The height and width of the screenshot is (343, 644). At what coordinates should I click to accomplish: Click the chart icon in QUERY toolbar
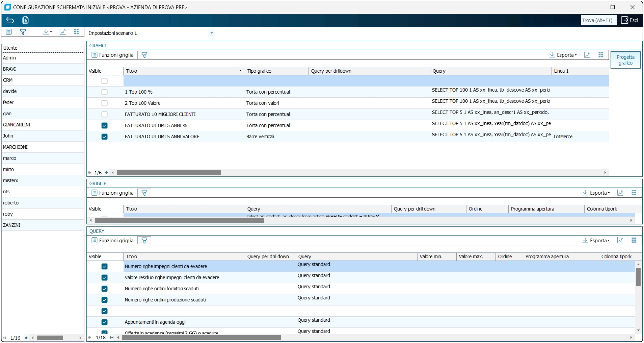coord(620,241)
